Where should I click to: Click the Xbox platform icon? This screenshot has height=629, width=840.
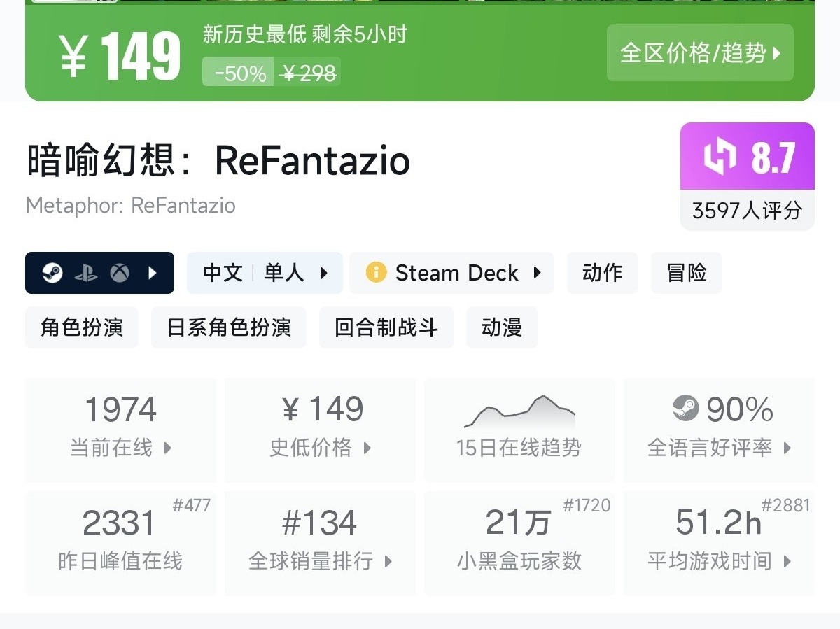(x=120, y=273)
